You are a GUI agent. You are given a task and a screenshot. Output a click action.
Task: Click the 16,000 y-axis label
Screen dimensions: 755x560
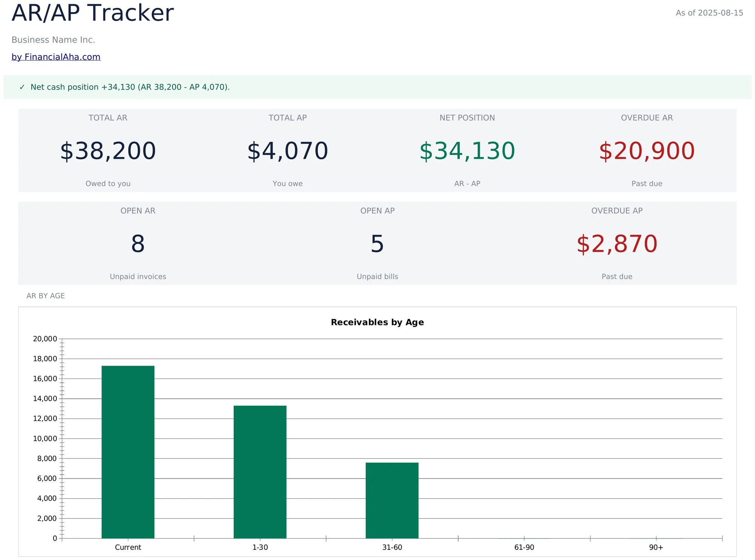pyautogui.click(x=45, y=379)
